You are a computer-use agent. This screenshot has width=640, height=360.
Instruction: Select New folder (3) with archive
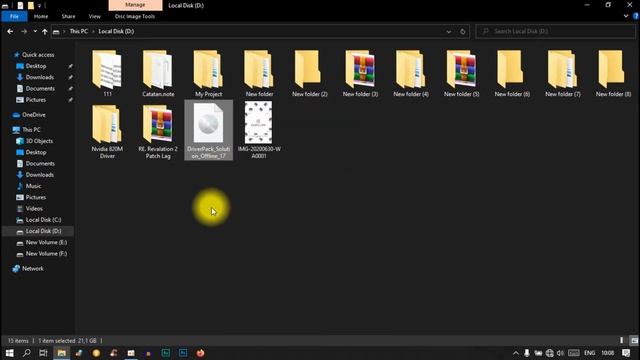(360, 73)
